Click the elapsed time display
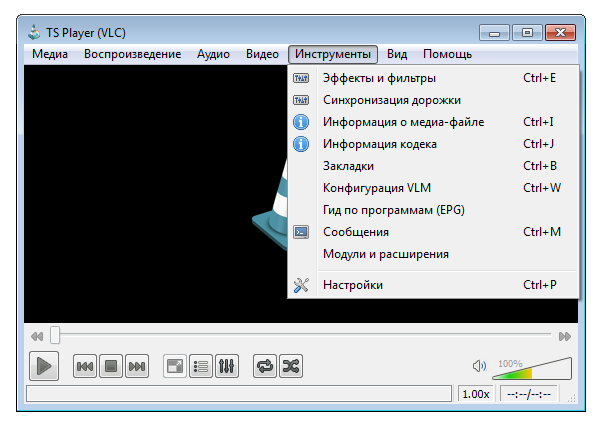The width and height of the screenshot is (612, 433). (528, 394)
